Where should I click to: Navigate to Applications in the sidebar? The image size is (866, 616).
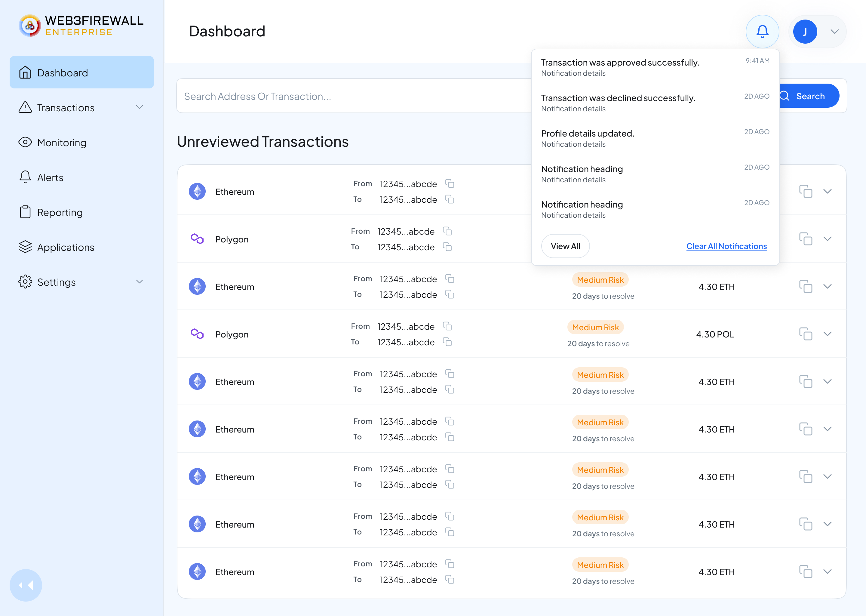pos(81,247)
